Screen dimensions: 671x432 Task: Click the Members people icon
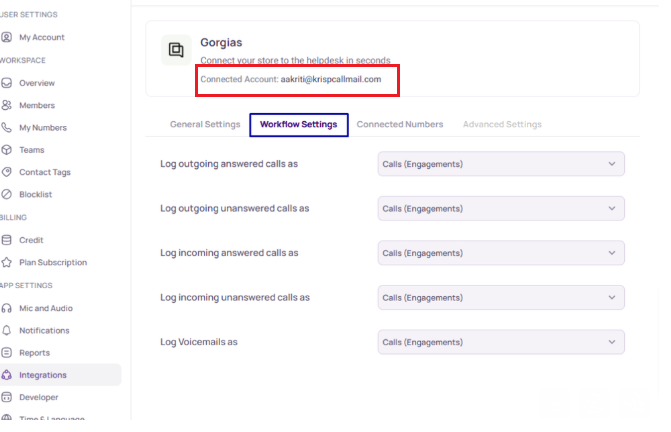tap(6, 105)
